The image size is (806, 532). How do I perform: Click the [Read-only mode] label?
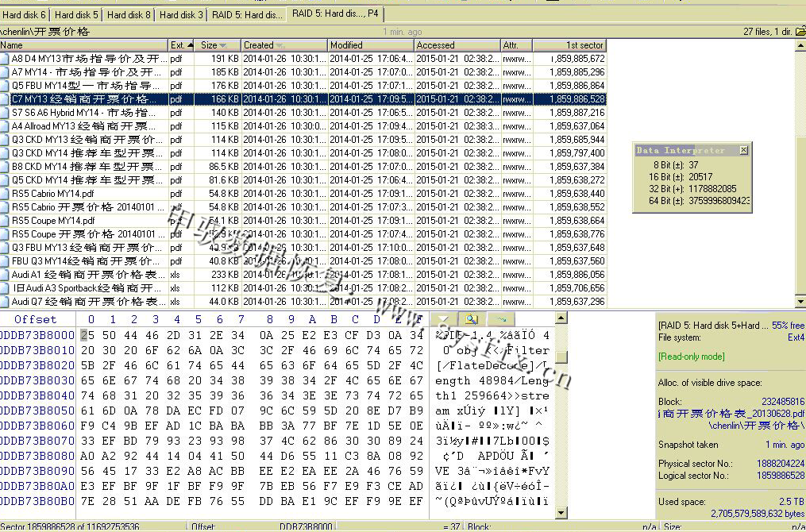(691, 357)
